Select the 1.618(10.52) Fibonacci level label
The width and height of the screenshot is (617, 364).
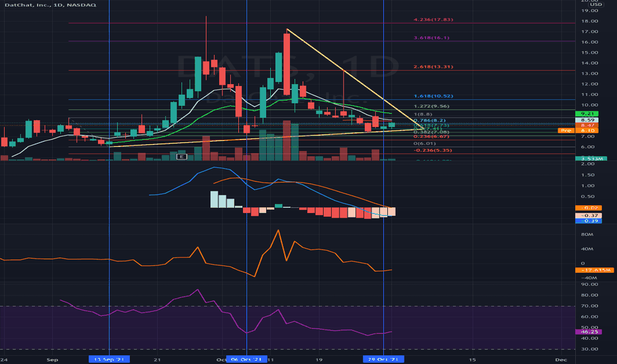(x=433, y=96)
